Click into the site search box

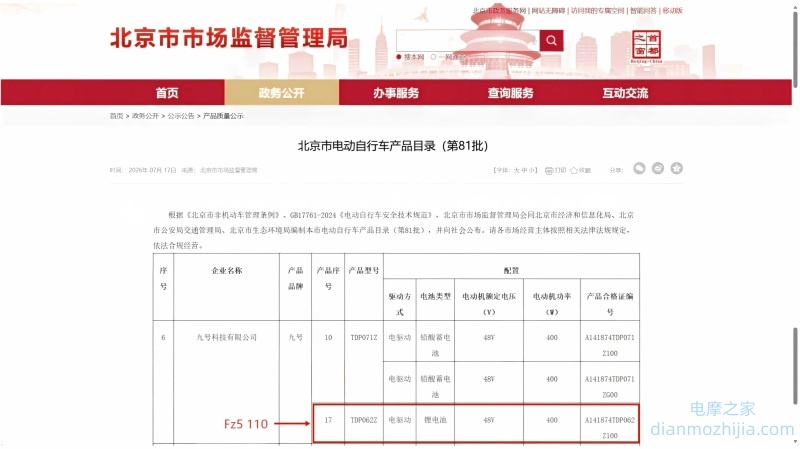[467, 40]
